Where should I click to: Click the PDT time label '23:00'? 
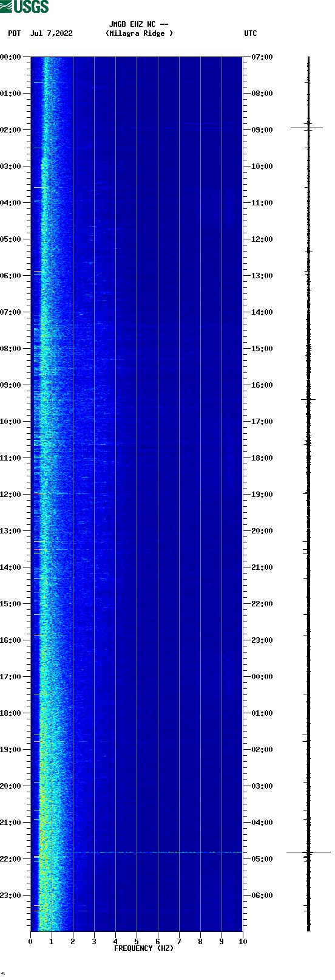tap(11, 896)
